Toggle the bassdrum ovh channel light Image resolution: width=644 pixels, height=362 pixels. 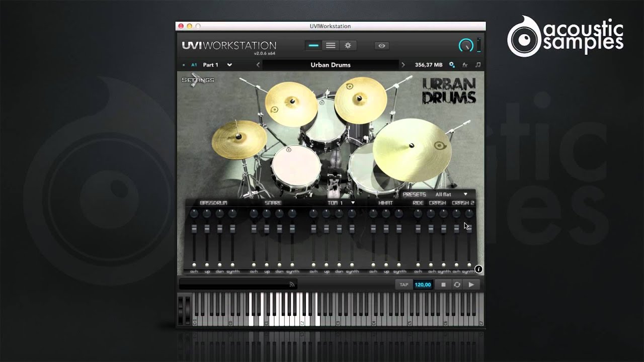tap(194, 264)
